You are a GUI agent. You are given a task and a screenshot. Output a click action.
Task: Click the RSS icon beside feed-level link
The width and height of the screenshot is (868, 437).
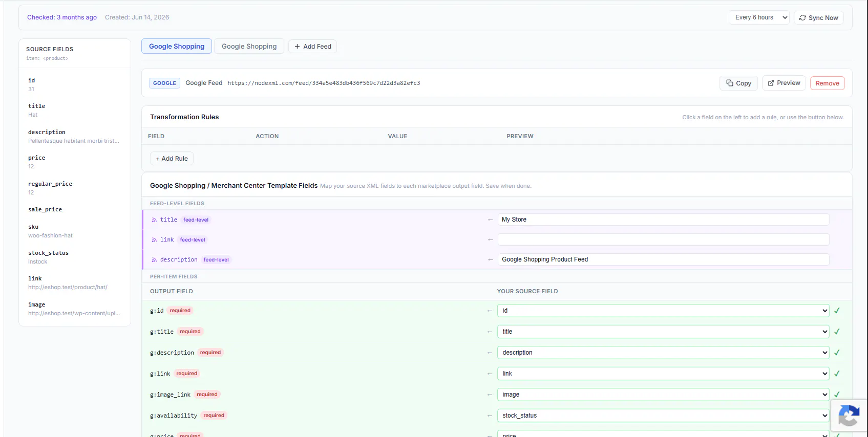coord(154,240)
